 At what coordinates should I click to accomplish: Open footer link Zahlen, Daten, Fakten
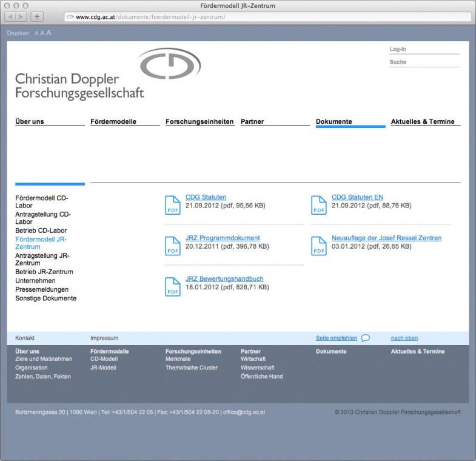pos(43,377)
